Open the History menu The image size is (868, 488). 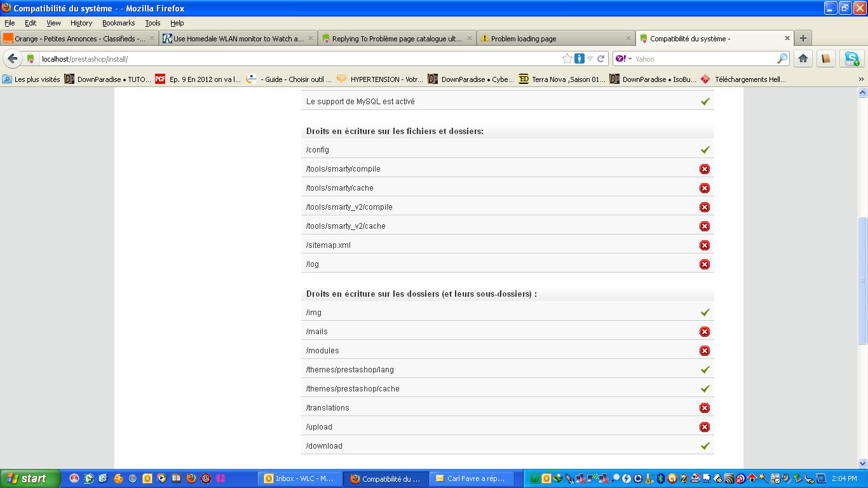81,23
